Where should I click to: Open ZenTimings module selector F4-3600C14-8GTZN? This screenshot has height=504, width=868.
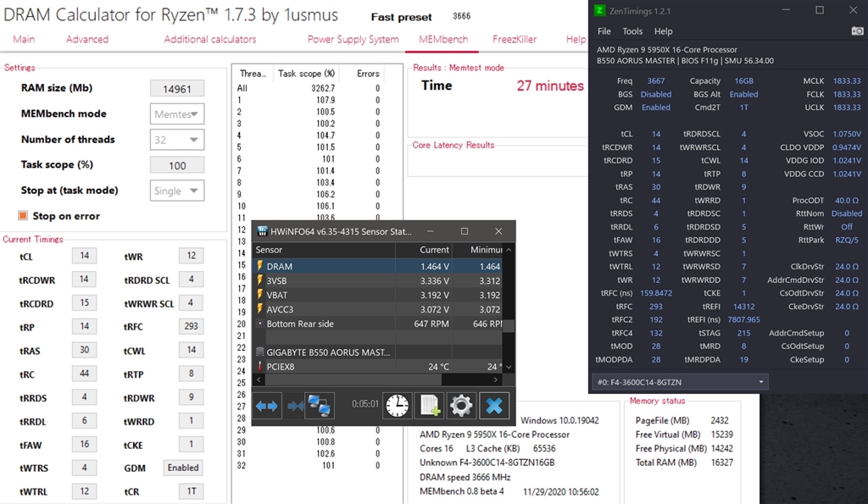click(x=680, y=382)
